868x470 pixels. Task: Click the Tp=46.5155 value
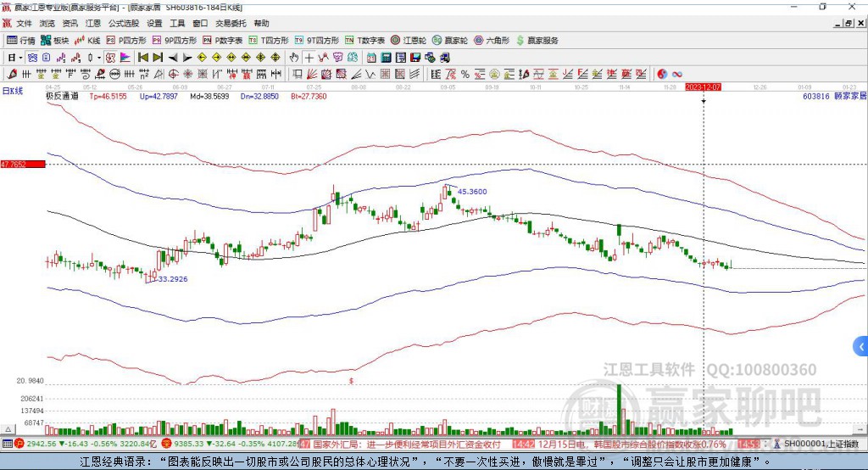pos(108,96)
